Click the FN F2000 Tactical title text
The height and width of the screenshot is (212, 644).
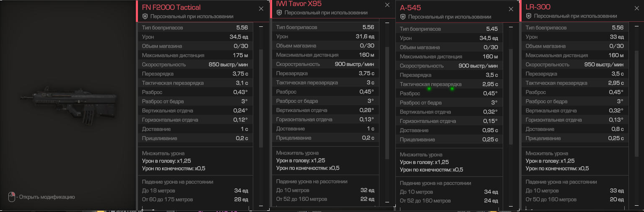[x=171, y=7]
